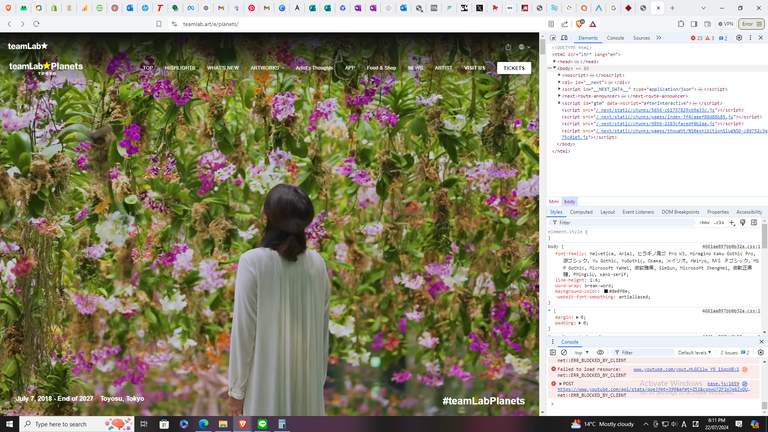Toggle the .cls element classes editor
This screenshot has height=432, width=768.
tap(719, 222)
